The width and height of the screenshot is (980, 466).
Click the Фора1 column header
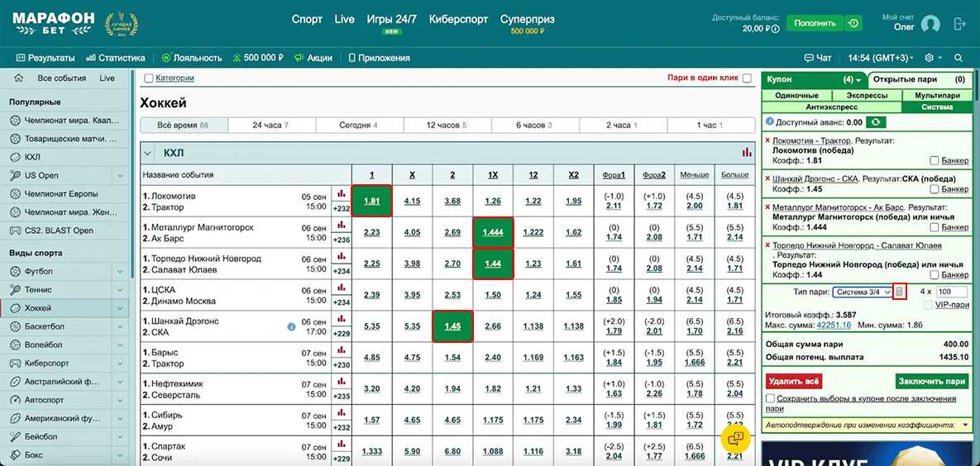point(613,175)
